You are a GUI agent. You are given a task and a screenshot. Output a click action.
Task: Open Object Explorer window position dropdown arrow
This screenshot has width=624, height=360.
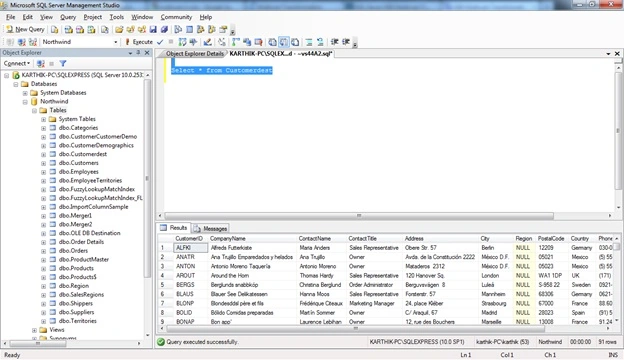point(130,53)
